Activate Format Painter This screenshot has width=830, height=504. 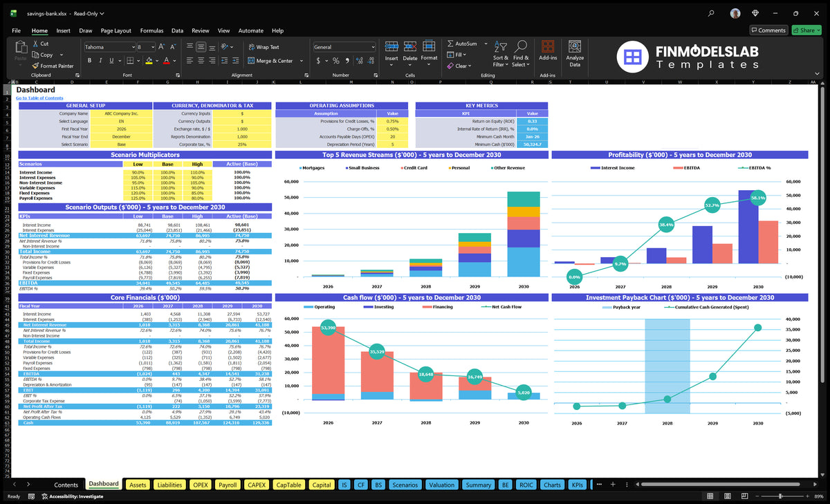(53, 66)
